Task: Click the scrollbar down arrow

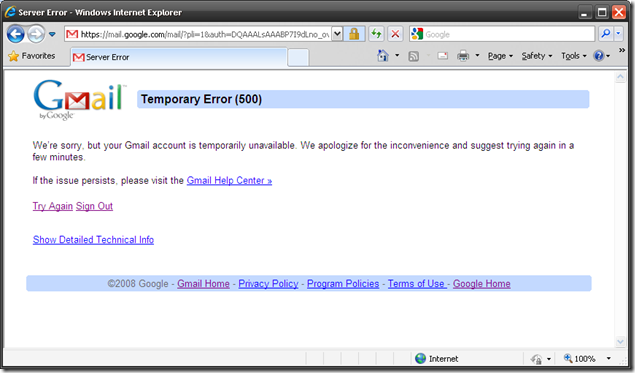Action: (x=620, y=341)
